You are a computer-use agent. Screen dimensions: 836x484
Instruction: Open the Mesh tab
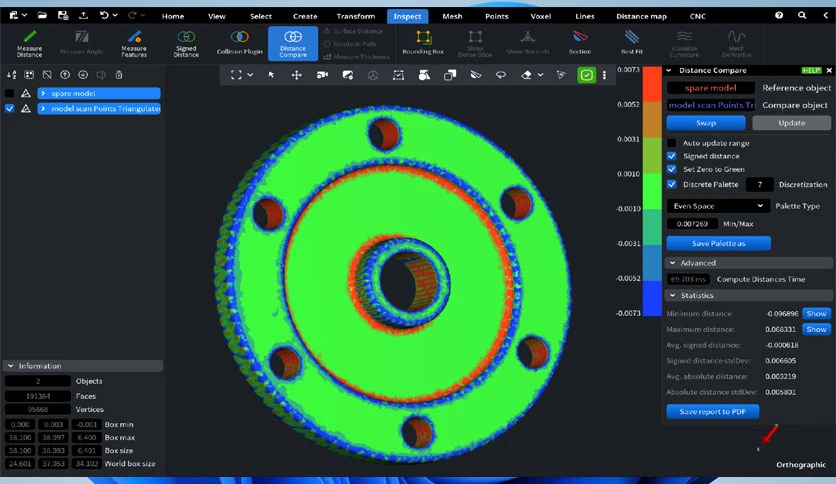tap(452, 16)
